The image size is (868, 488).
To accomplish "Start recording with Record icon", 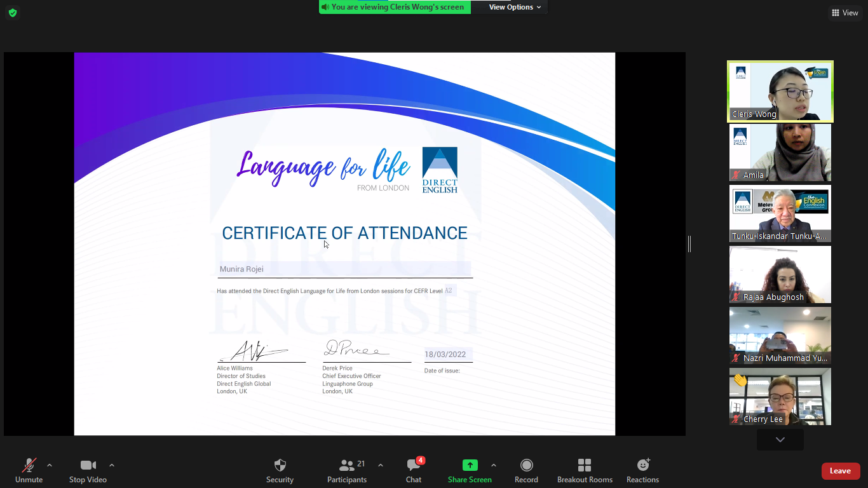I will (x=526, y=465).
